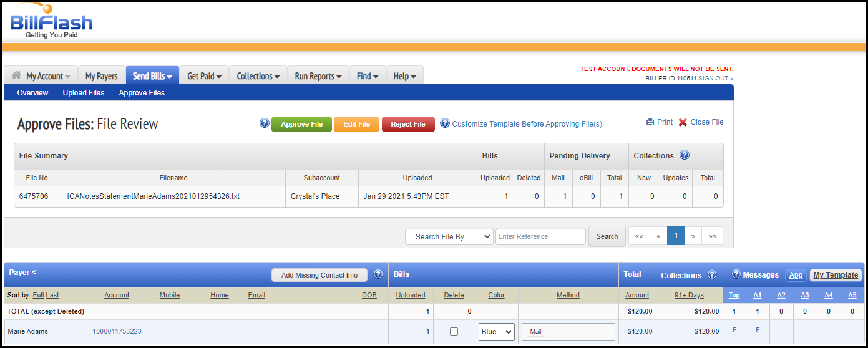Click the help icon beside Messages header

coord(736,274)
